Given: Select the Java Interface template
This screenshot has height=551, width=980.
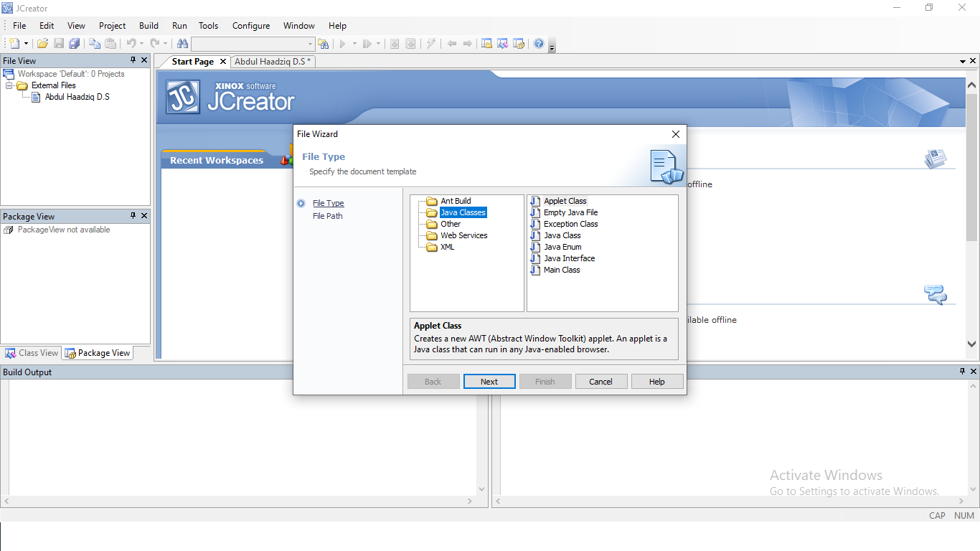Looking at the screenshot, I should click(x=568, y=258).
